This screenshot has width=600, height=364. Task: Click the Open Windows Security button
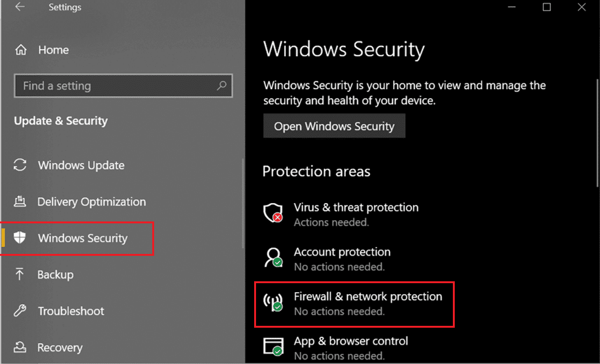[334, 126]
